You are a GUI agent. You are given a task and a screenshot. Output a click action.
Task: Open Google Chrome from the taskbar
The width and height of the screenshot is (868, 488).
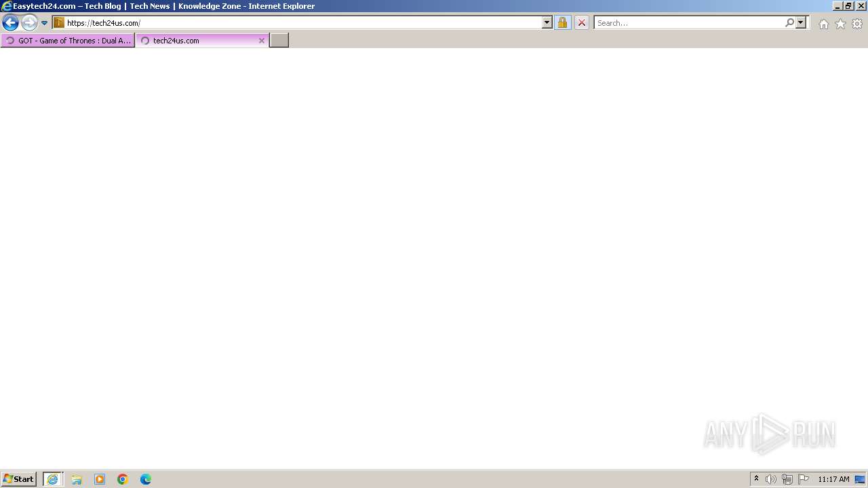point(123,479)
